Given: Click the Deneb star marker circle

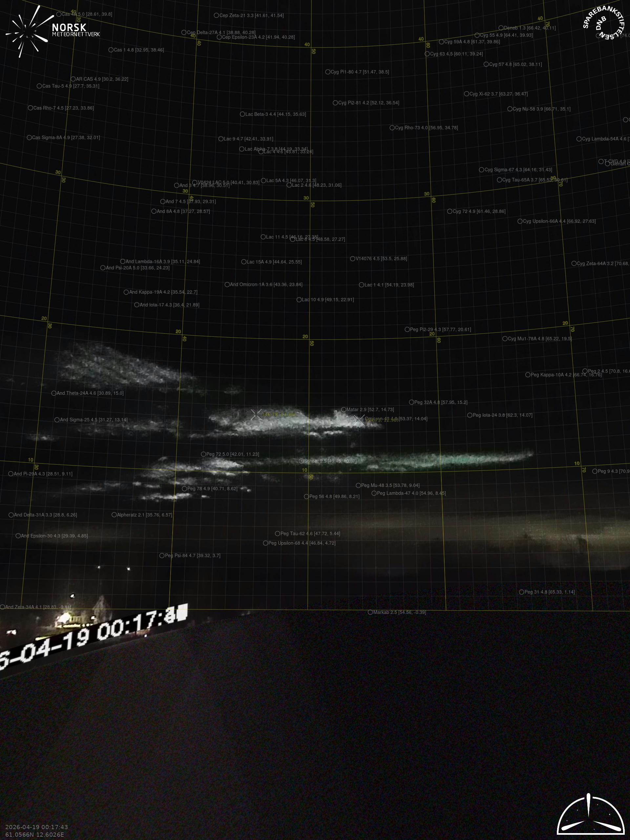Looking at the screenshot, I should [501, 28].
